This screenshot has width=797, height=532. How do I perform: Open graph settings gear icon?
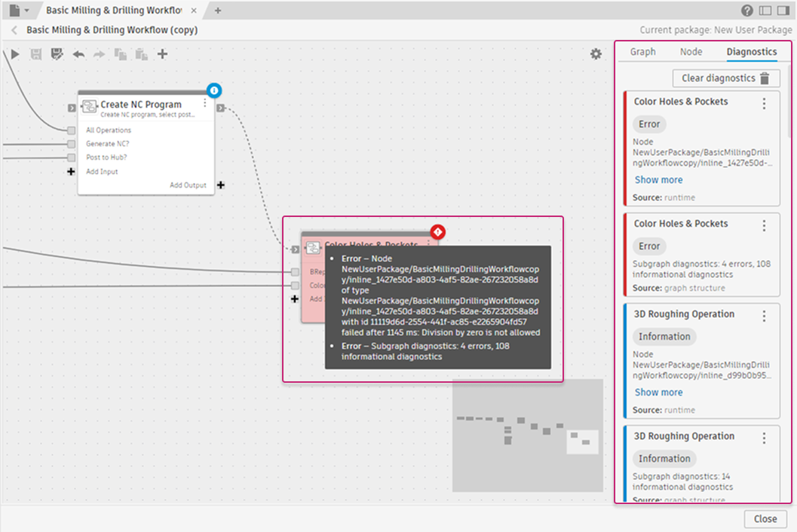pyautogui.click(x=596, y=54)
